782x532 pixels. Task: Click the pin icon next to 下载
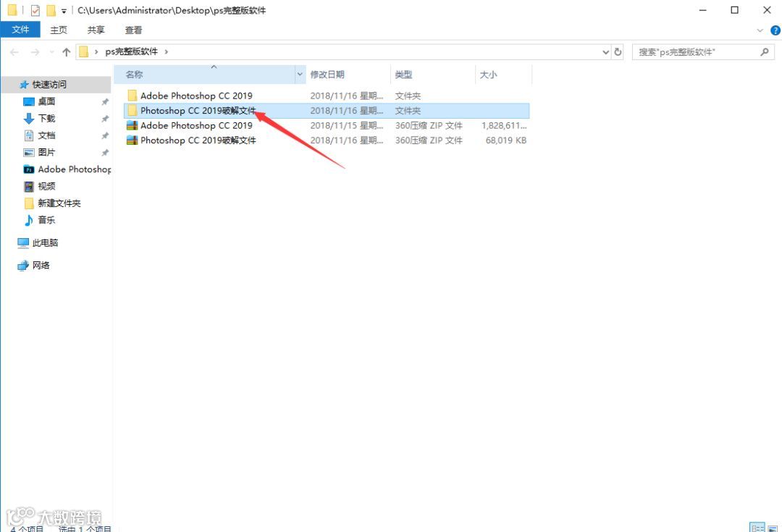(105, 119)
